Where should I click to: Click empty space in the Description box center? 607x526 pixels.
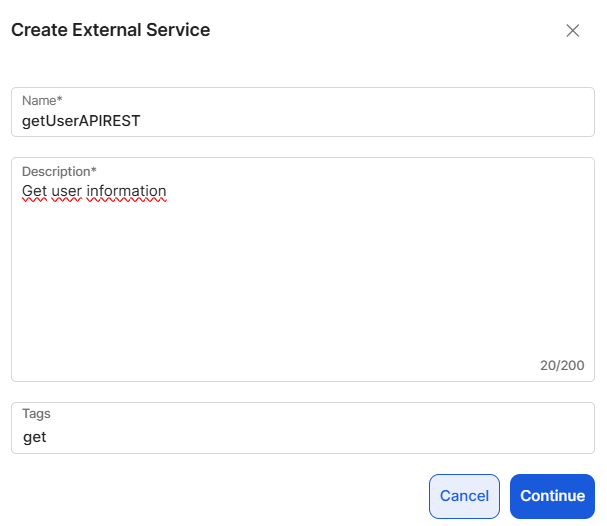click(x=302, y=280)
